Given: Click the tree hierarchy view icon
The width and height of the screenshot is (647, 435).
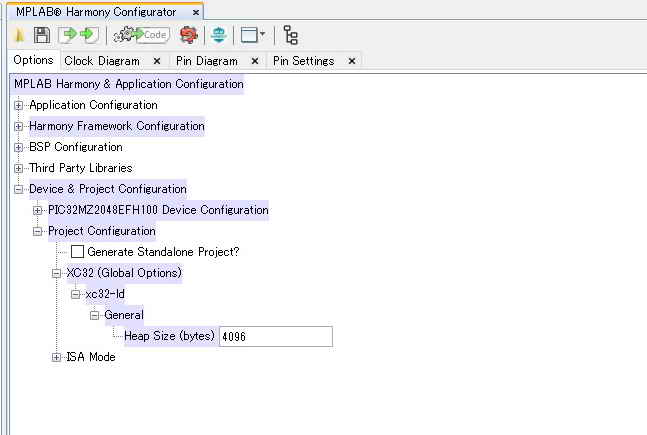Looking at the screenshot, I should pyautogui.click(x=290, y=35).
